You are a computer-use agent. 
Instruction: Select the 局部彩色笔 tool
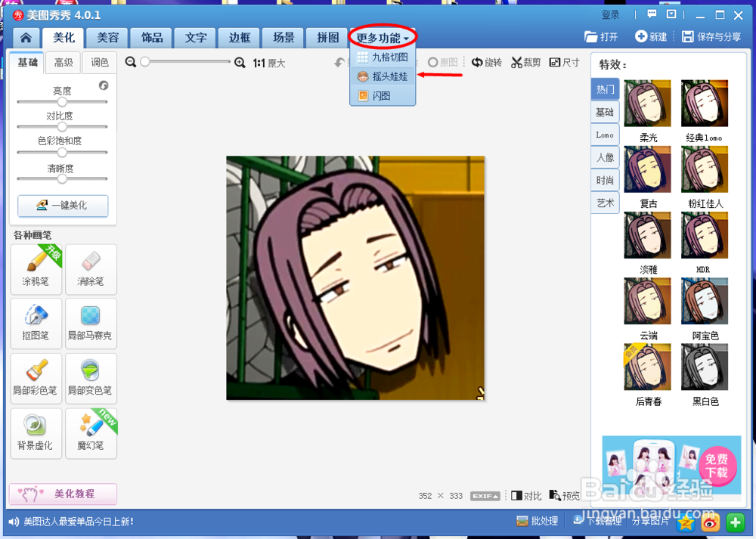[36, 379]
